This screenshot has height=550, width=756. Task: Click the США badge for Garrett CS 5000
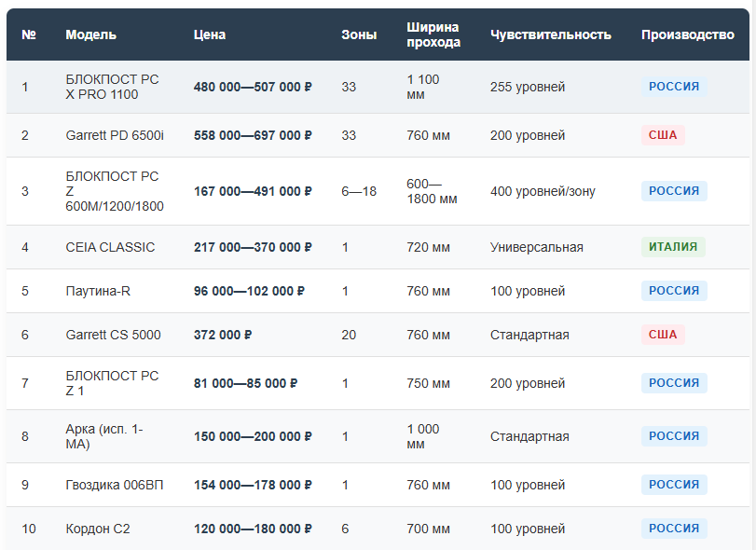663,335
